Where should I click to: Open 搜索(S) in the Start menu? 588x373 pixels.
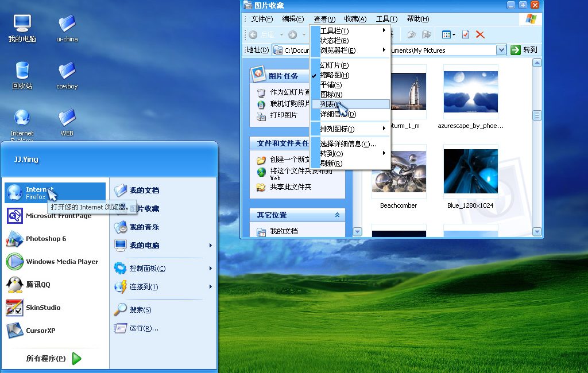click(133, 310)
